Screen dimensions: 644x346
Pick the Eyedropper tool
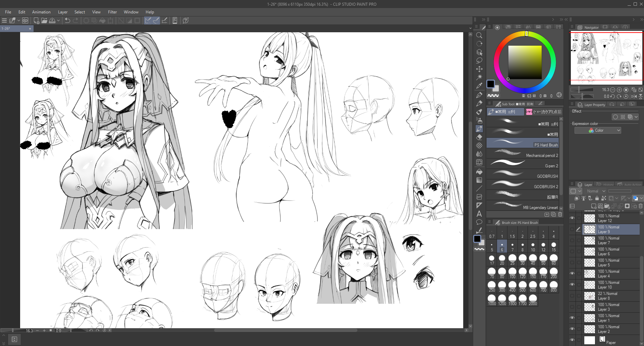point(479,86)
